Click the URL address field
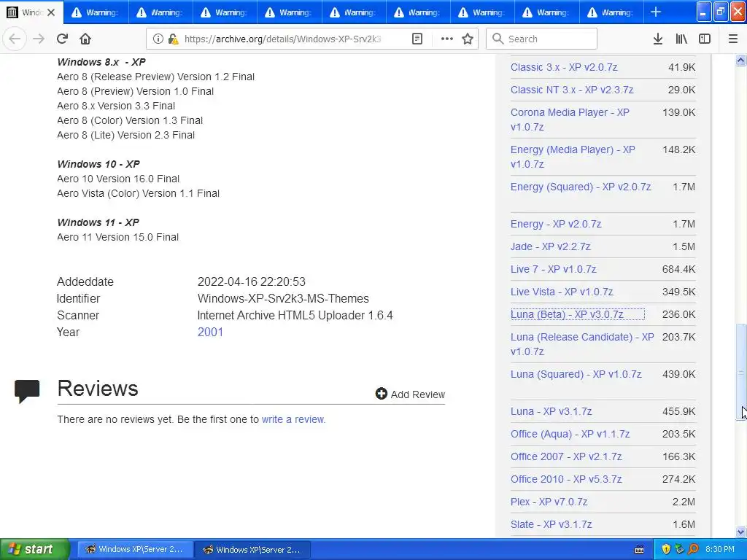This screenshot has width=747, height=560. tap(282, 39)
